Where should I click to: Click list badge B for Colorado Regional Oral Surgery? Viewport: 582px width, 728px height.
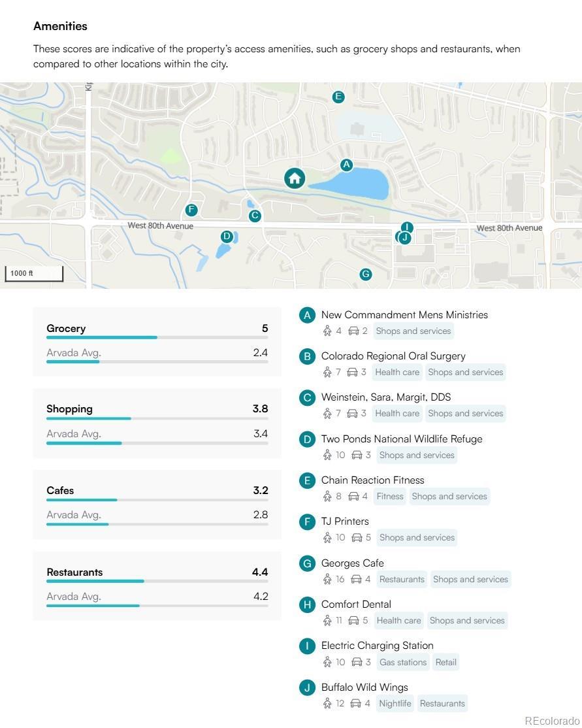[x=307, y=356]
